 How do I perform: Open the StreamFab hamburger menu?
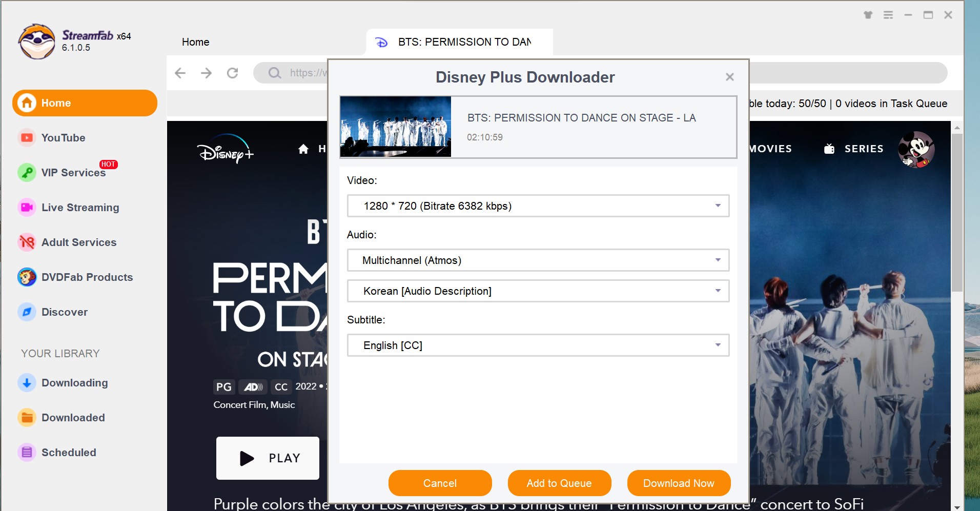(888, 15)
